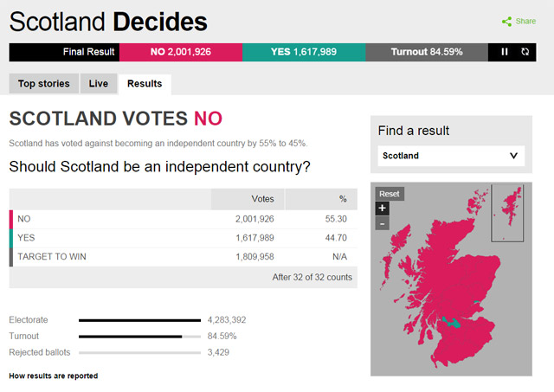Viewport: 554px width, 392px height.
Task: Click the refresh icon in ticker bar
Action: coord(525,52)
